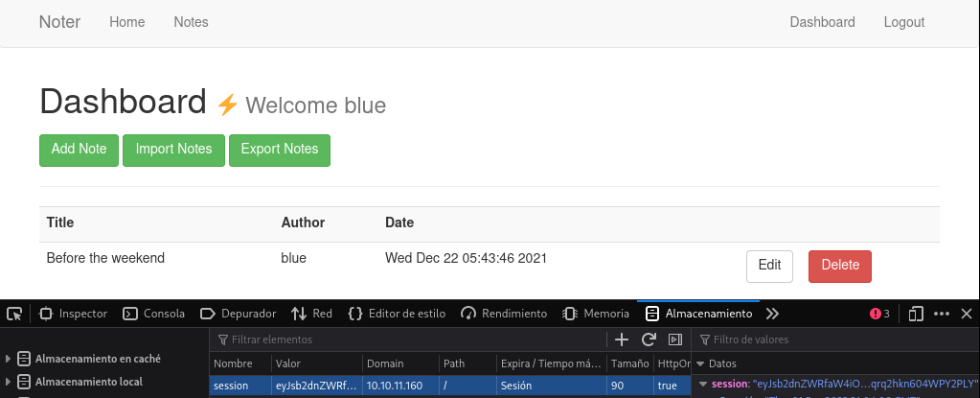Toggle the storage sidebar panel icon
This screenshot has height=398, width=980.
pyautogui.click(x=674, y=339)
